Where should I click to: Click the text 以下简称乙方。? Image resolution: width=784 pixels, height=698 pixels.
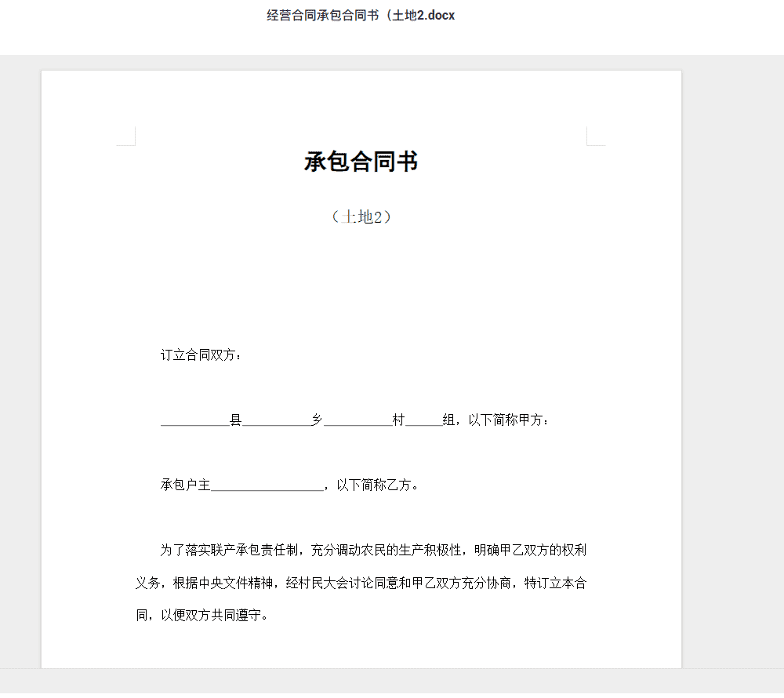click(378, 485)
